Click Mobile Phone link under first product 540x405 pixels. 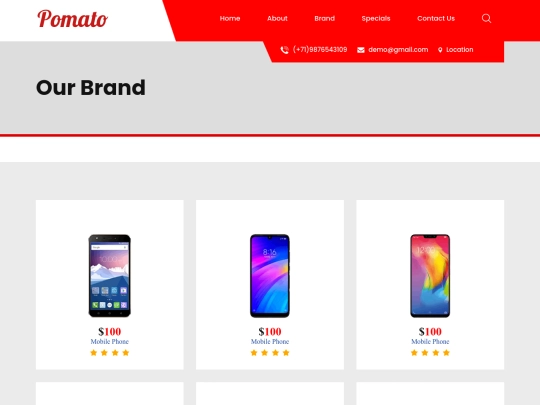110,341
